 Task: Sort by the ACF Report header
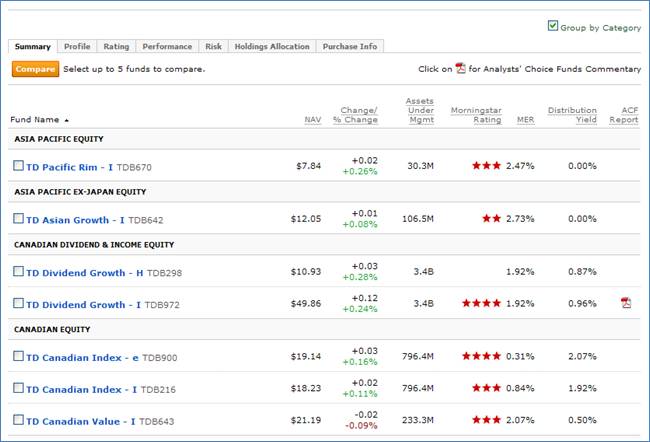point(624,115)
